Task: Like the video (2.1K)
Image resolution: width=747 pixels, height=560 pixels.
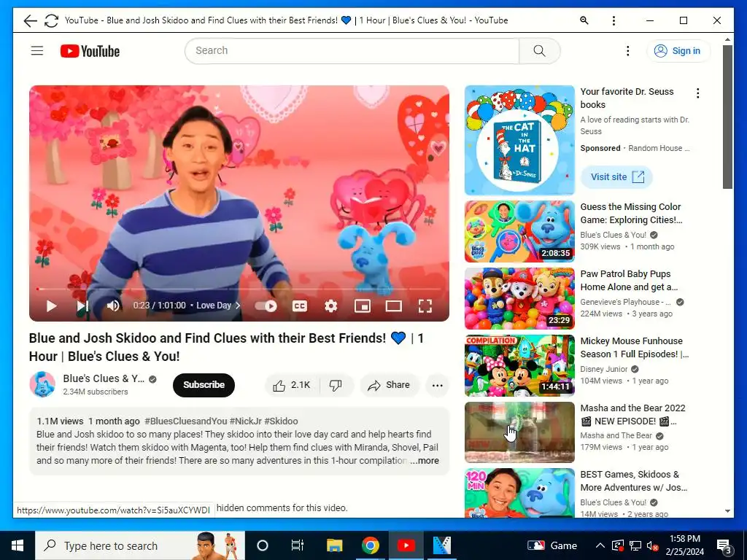Action: 292,385
